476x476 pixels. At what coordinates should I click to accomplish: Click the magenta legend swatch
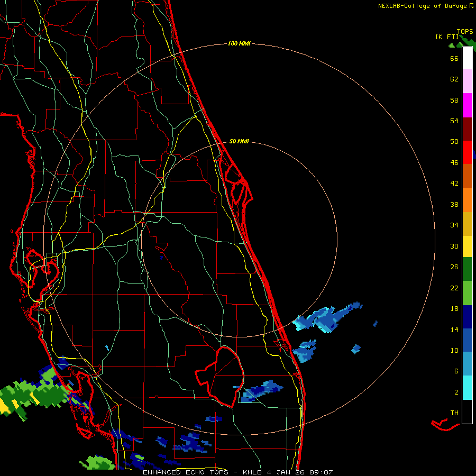(x=467, y=105)
